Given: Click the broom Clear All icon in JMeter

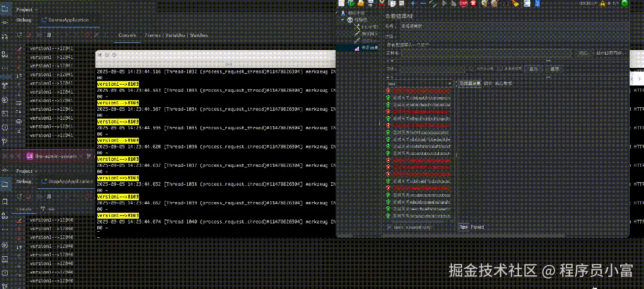Looking at the screenshot, I should tap(516, 4).
